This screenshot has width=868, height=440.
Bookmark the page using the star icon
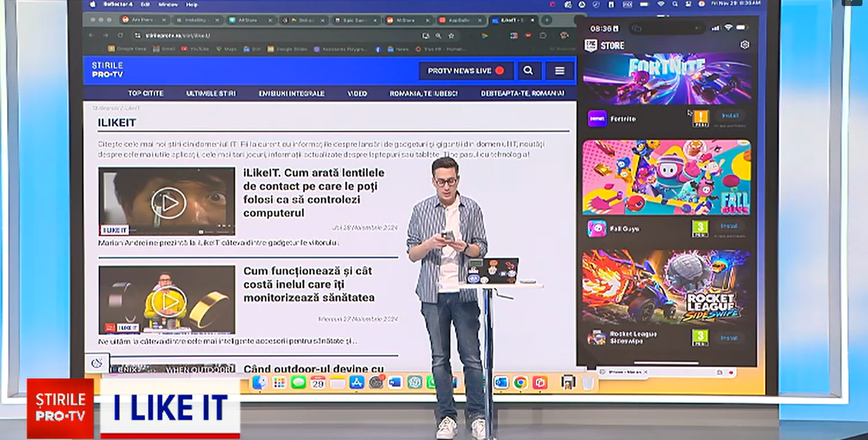[x=451, y=35]
